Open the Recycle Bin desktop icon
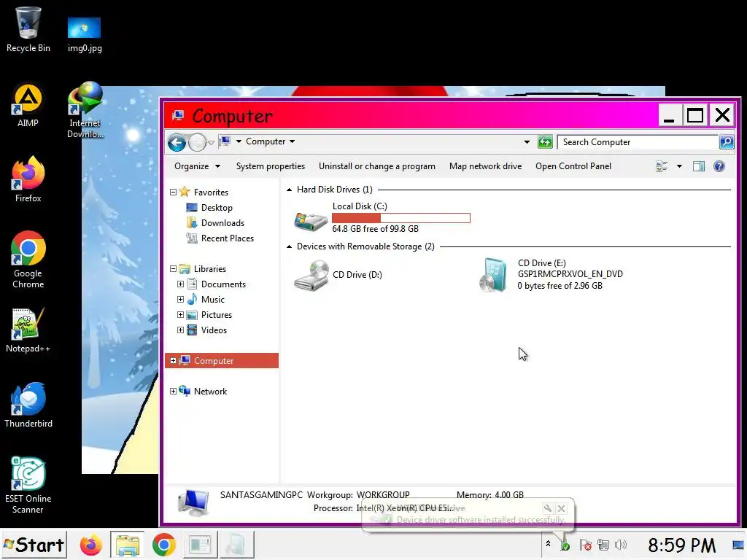Image resolution: width=747 pixels, height=560 pixels. pyautogui.click(x=28, y=29)
